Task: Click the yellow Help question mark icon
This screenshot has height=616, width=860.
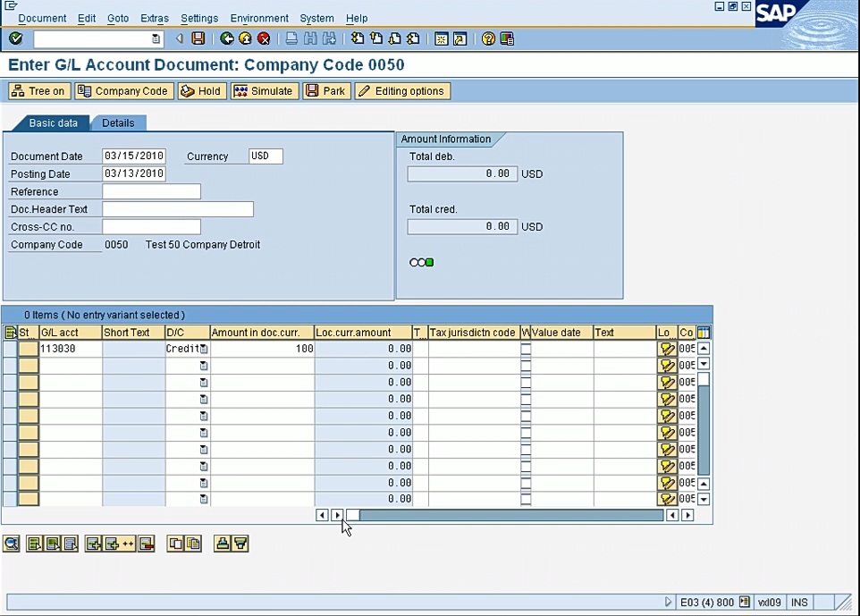Action: pos(488,38)
